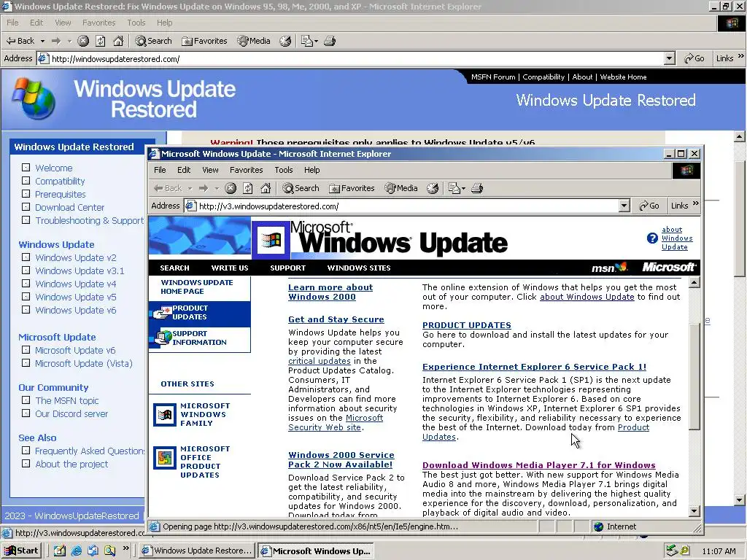Click History icon in front Windows Update window
Viewport: 747px width, 560px height.
(432, 188)
